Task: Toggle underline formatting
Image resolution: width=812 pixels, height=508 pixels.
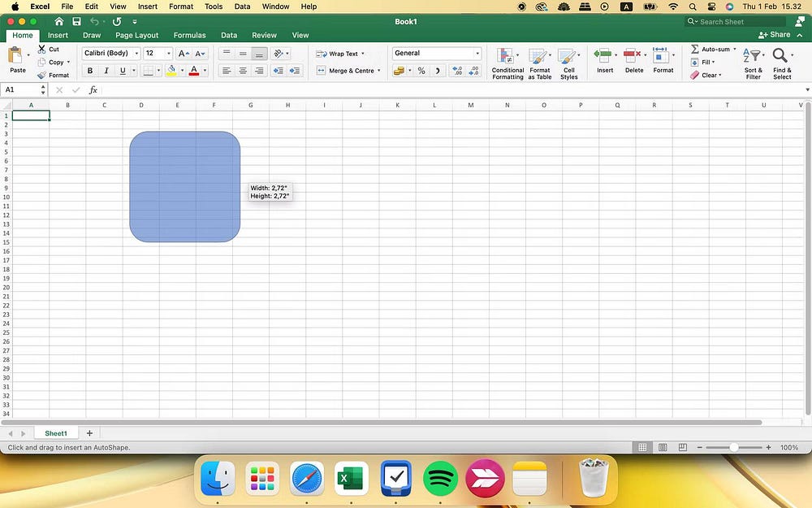Action: [x=122, y=71]
